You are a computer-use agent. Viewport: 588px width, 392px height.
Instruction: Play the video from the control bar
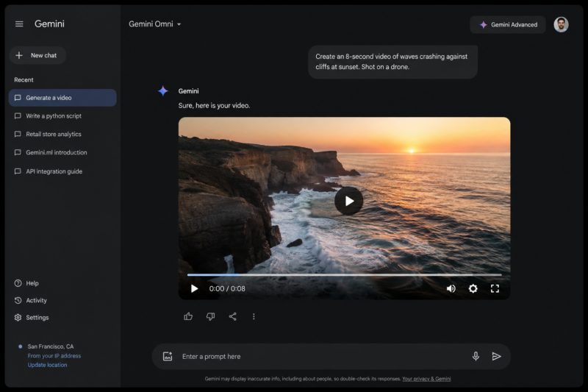pos(194,288)
